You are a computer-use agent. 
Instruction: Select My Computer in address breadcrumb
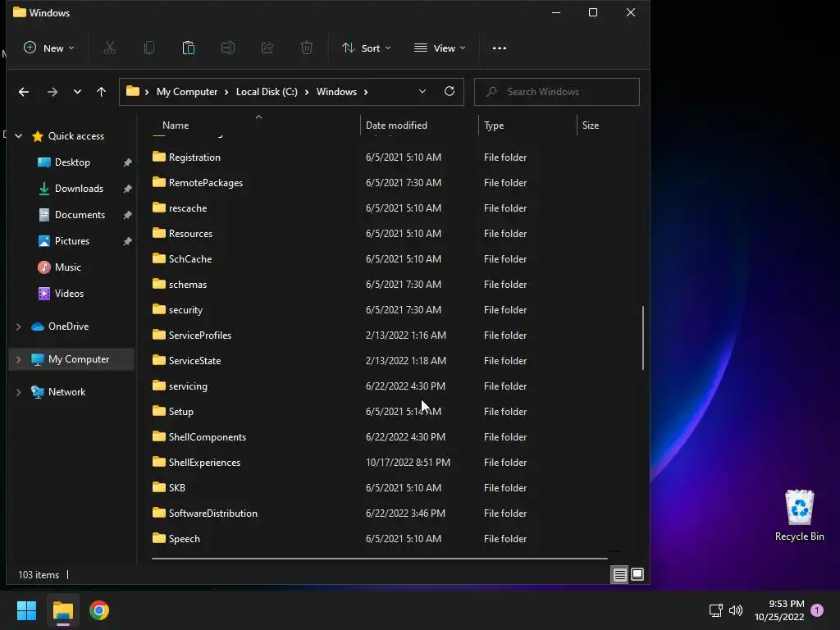[x=187, y=92]
